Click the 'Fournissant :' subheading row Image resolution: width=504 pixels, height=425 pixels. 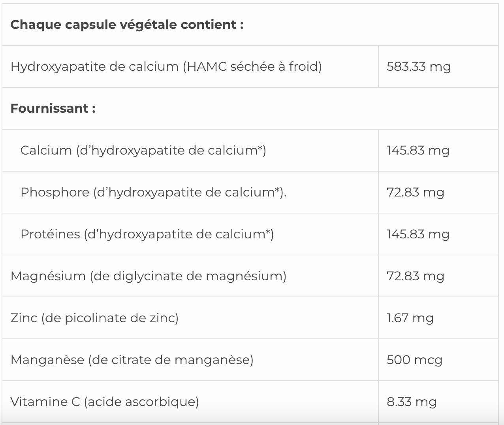(53, 108)
